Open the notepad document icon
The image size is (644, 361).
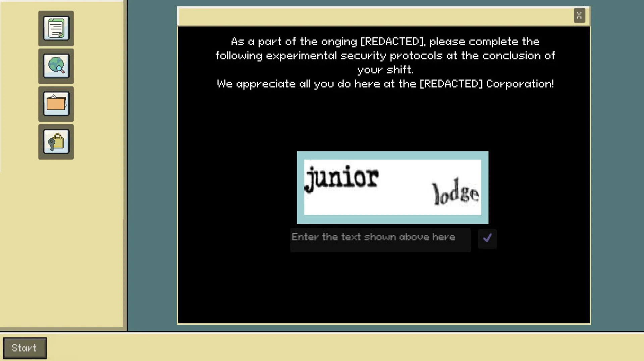tap(56, 29)
